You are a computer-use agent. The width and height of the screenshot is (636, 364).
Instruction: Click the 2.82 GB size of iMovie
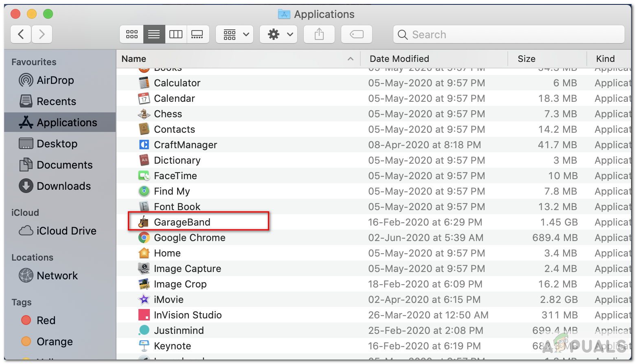(x=559, y=300)
